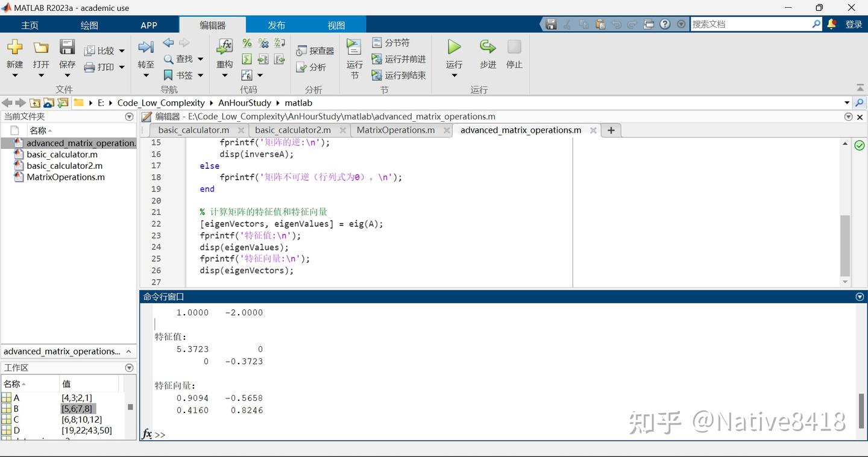
Task: Click the 比较 (Compare) icon
Action: point(90,51)
